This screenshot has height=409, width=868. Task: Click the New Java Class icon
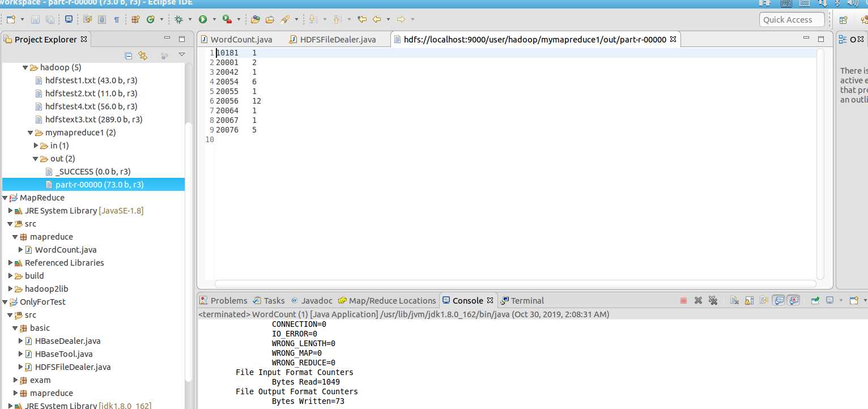click(151, 19)
